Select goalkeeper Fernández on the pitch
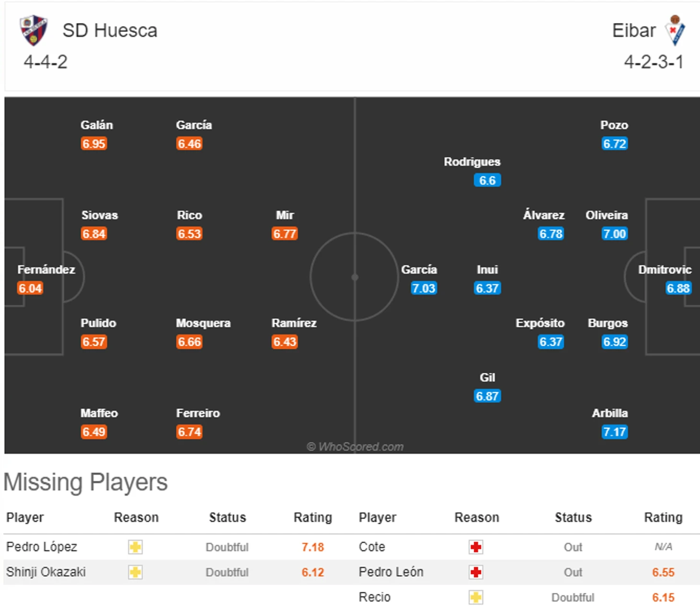 click(x=46, y=269)
